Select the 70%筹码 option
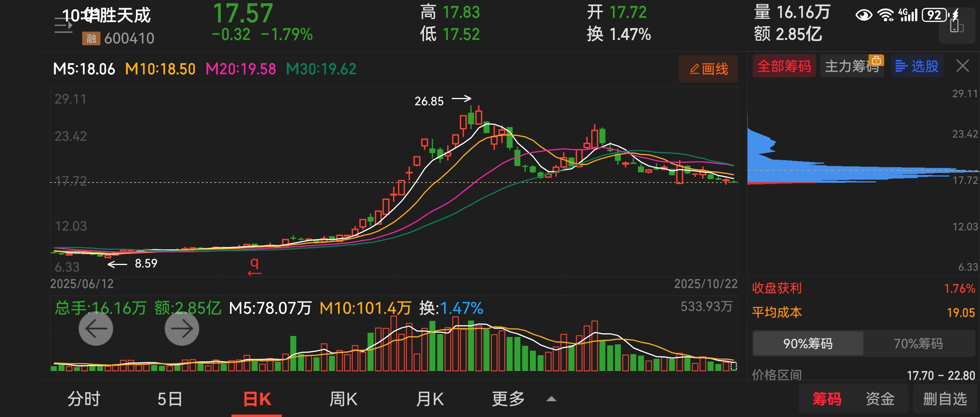 [x=918, y=344]
